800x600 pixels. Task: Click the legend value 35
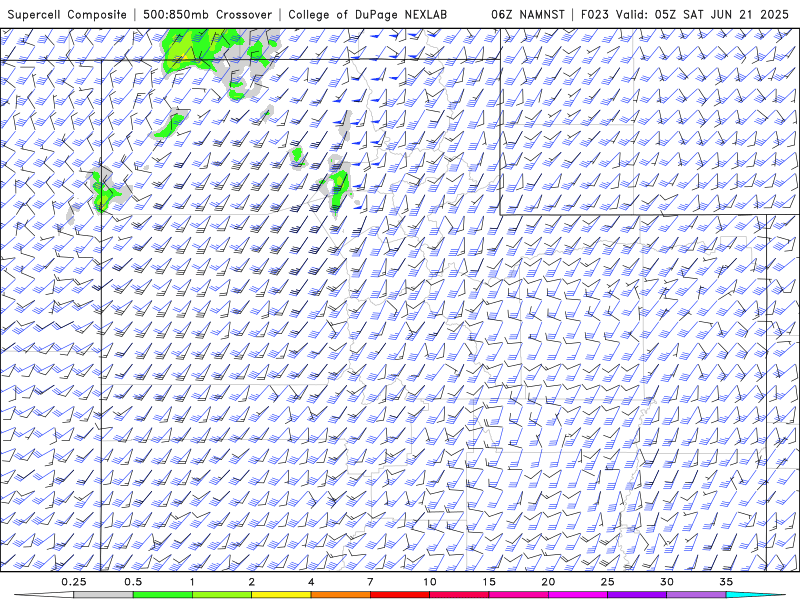(726, 582)
